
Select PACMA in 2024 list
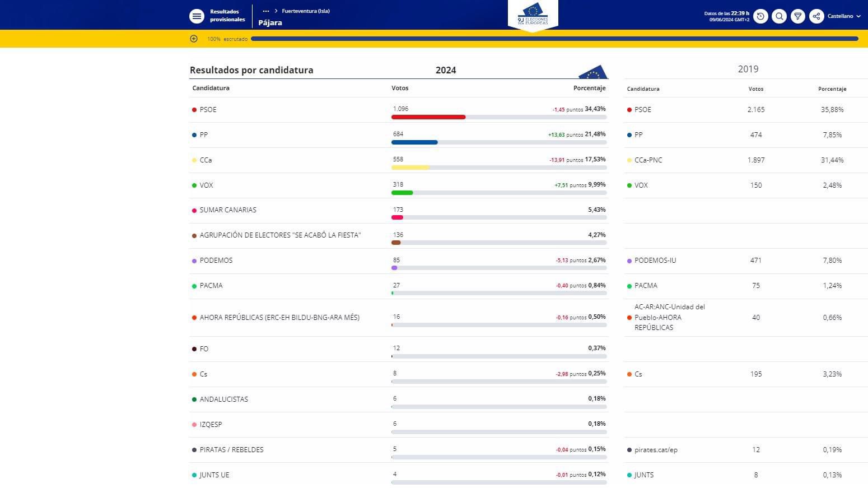pos(211,286)
